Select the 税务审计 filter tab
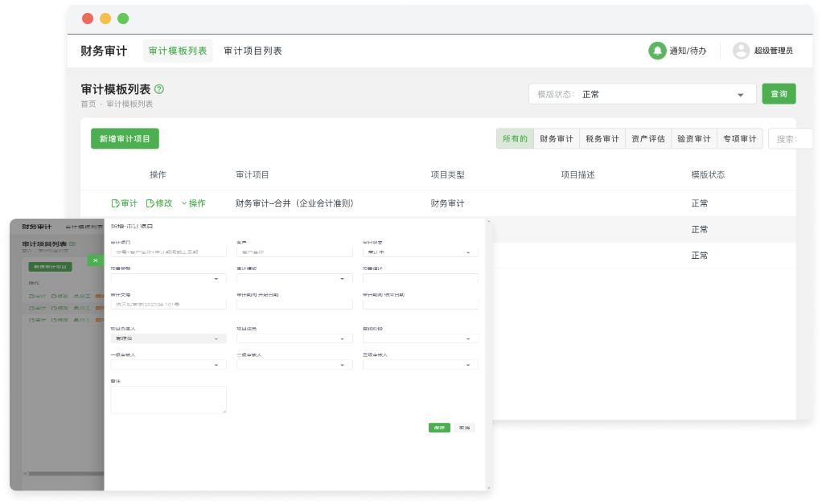The width and height of the screenshot is (822, 504). [x=602, y=137]
